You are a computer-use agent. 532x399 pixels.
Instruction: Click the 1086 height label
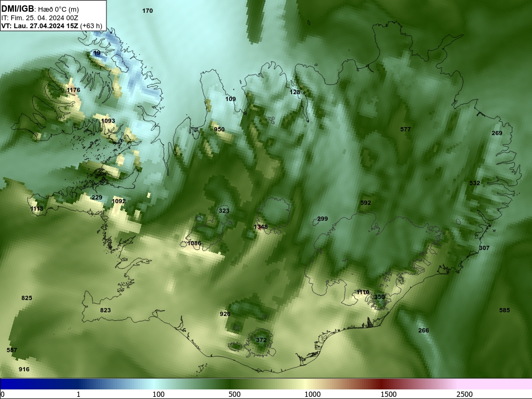point(194,243)
